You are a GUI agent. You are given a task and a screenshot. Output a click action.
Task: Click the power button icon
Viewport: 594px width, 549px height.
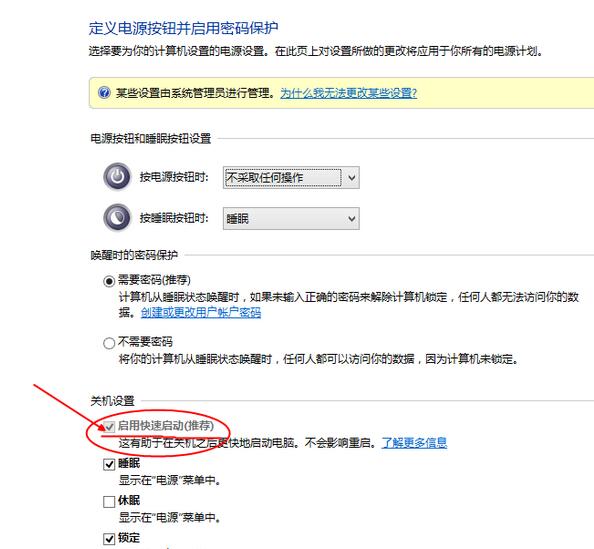pyautogui.click(x=117, y=177)
